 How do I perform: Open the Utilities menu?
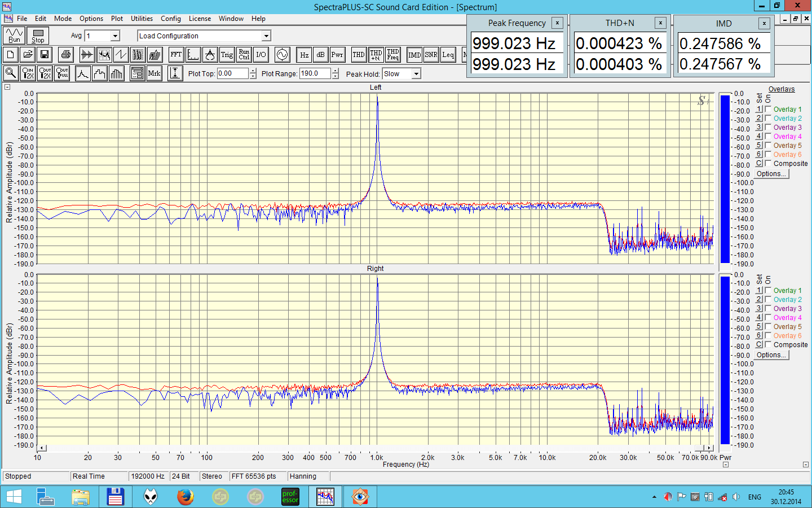tap(142, 19)
